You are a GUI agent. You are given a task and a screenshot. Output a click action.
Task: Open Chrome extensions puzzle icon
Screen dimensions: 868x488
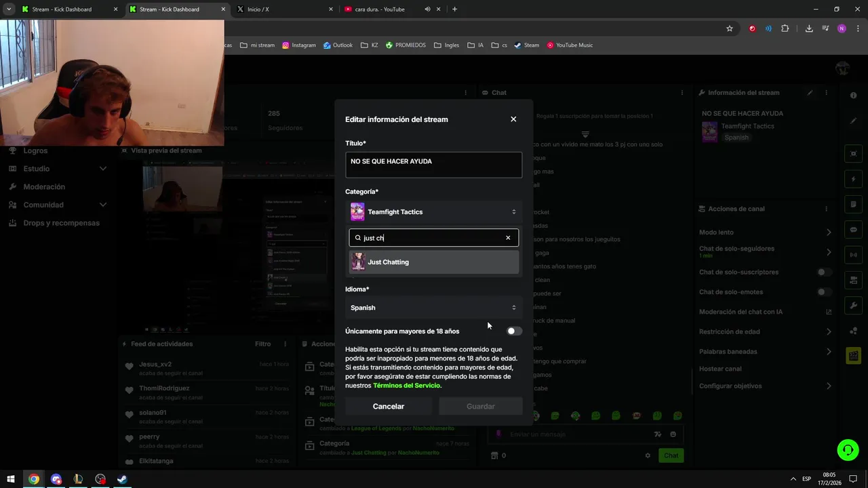[x=785, y=28]
